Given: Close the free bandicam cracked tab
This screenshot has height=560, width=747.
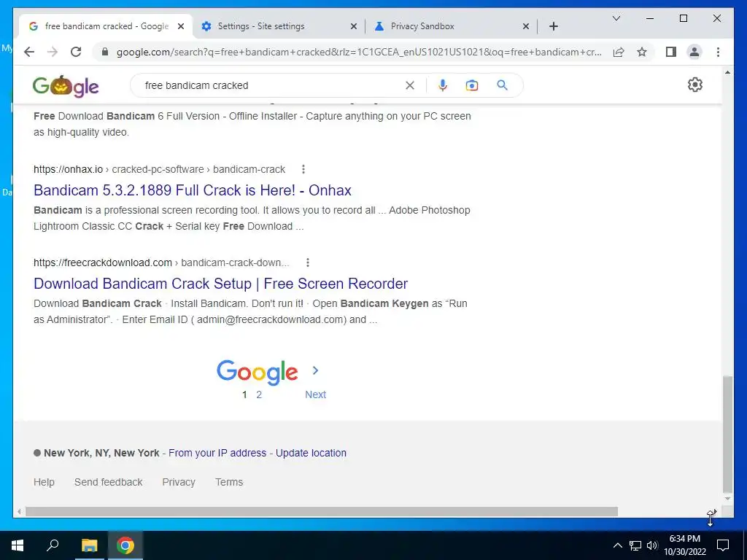Looking at the screenshot, I should click(x=181, y=26).
